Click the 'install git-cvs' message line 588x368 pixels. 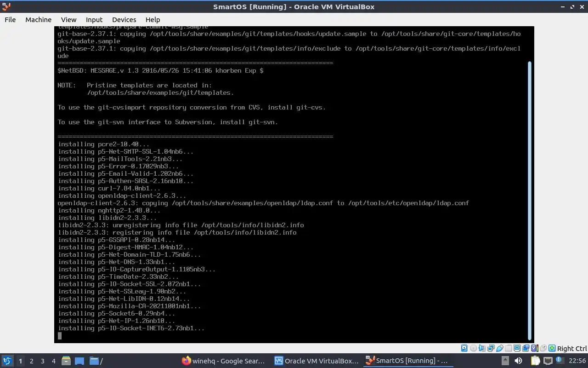pos(192,107)
